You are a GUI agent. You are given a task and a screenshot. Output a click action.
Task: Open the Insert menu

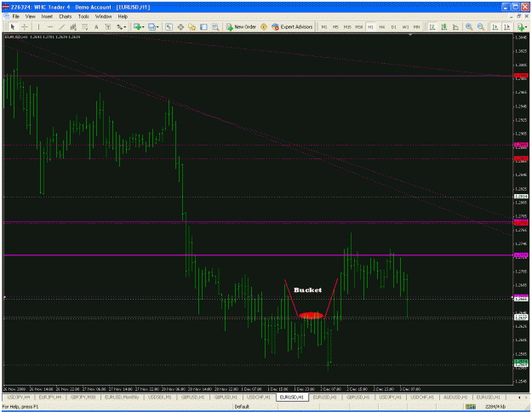[x=47, y=16]
